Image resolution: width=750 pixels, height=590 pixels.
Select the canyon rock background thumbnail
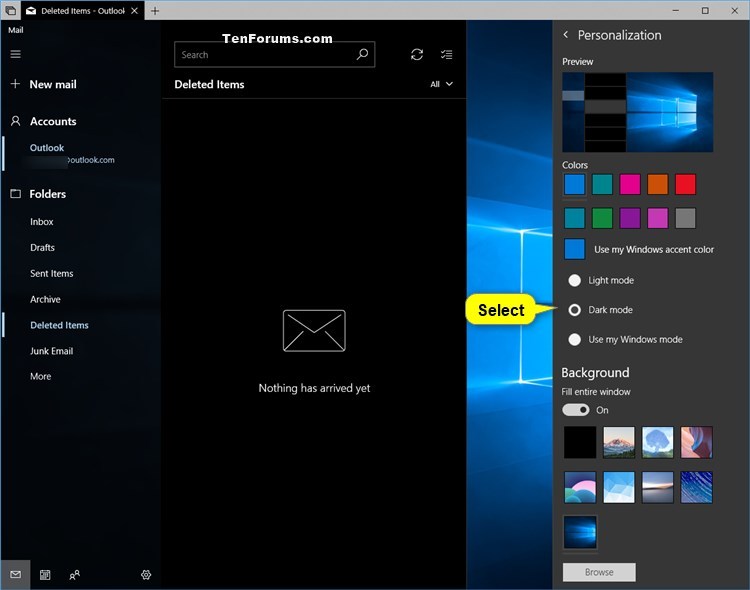point(696,443)
